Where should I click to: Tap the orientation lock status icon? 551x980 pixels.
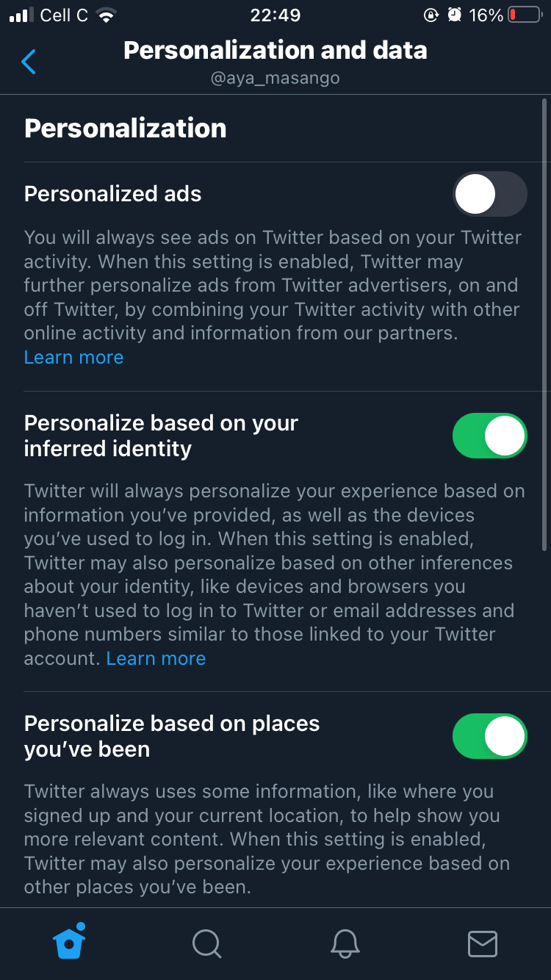(x=432, y=13)
